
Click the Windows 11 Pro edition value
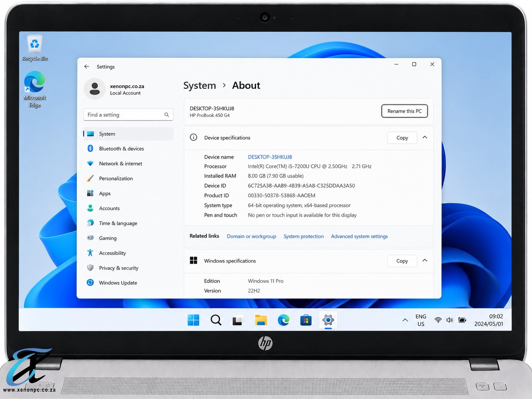tap(266, 281)
